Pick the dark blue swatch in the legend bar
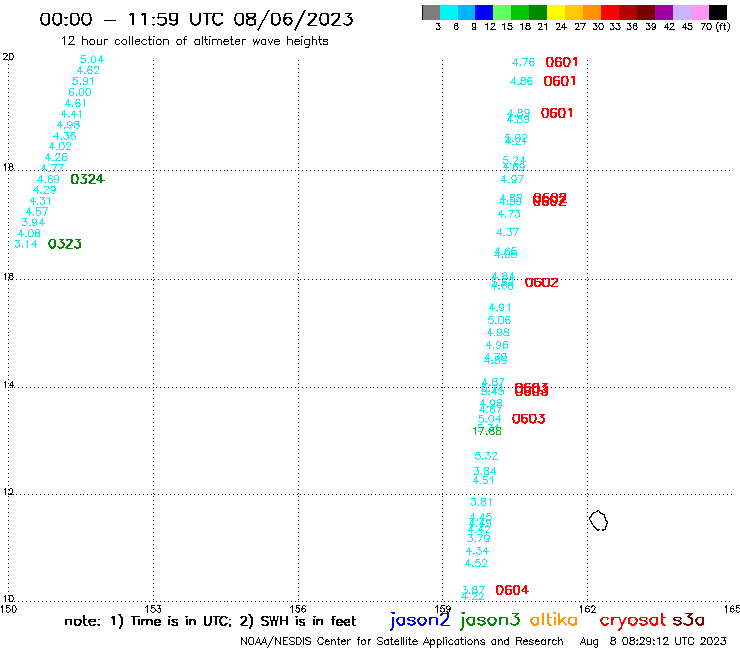The width and height of the screenshot is (740, 650). pos(484,13)
